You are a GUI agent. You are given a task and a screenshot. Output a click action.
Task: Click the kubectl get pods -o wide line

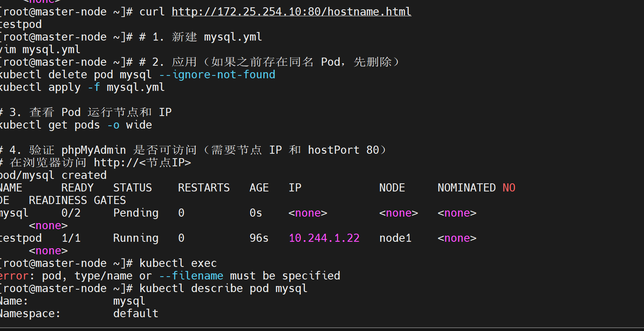point(75,125)
